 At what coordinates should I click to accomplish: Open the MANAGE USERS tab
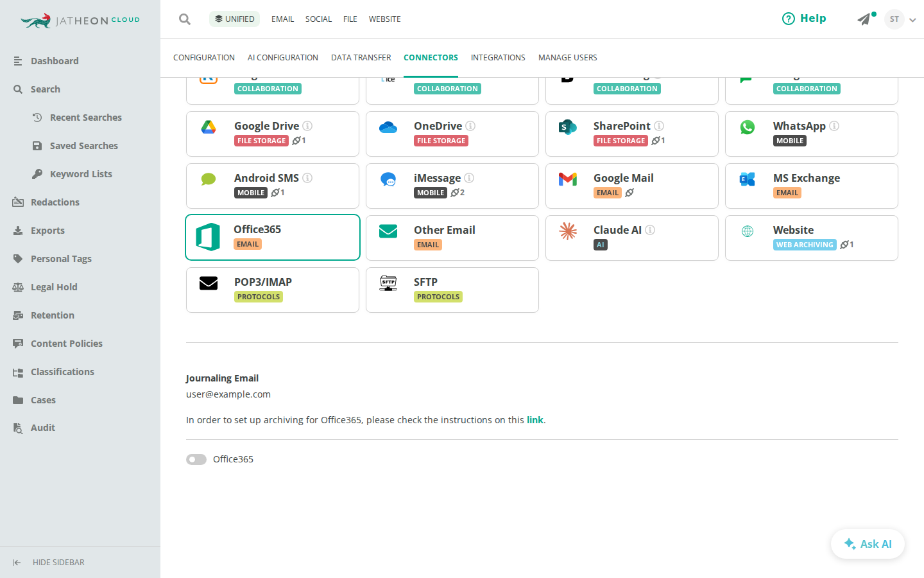(x=568, y=58)
